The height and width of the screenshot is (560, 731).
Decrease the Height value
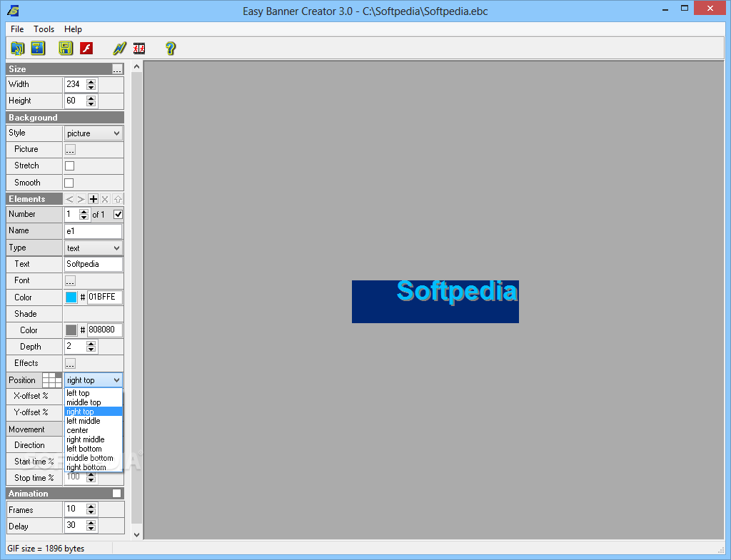(x=91, y=104)
